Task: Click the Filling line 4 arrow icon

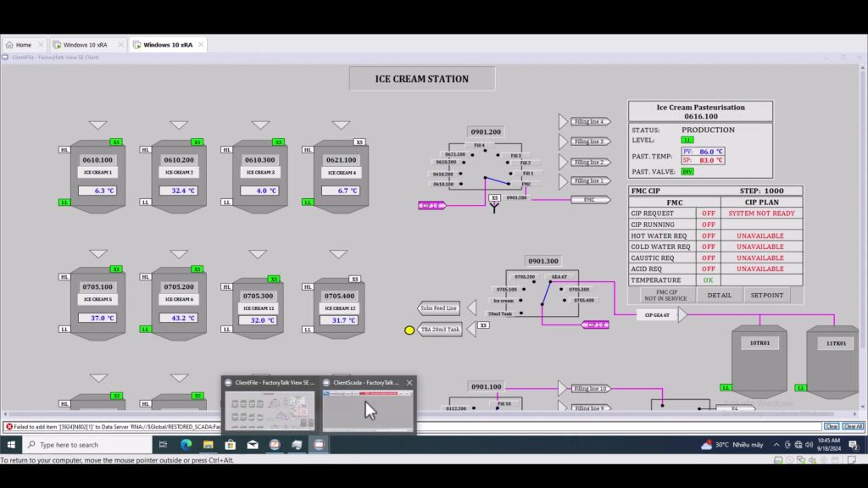Action: (564, 122)
